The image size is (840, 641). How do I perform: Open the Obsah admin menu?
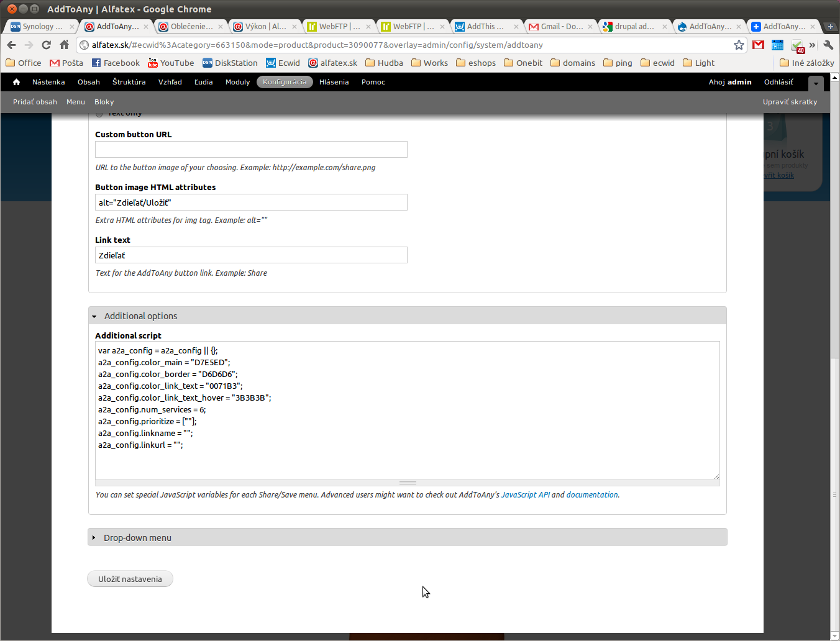pyautogui.click(x=89, y=82)
